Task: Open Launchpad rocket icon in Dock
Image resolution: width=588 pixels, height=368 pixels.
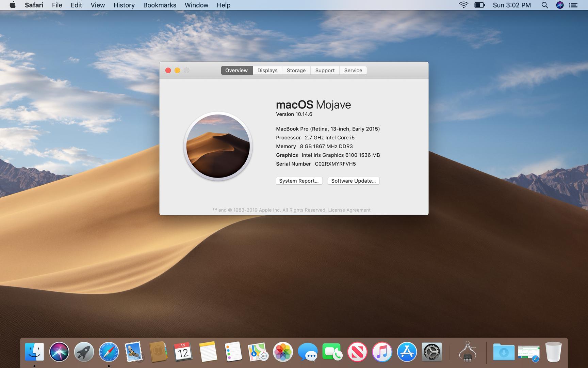Action: (84, 352)
